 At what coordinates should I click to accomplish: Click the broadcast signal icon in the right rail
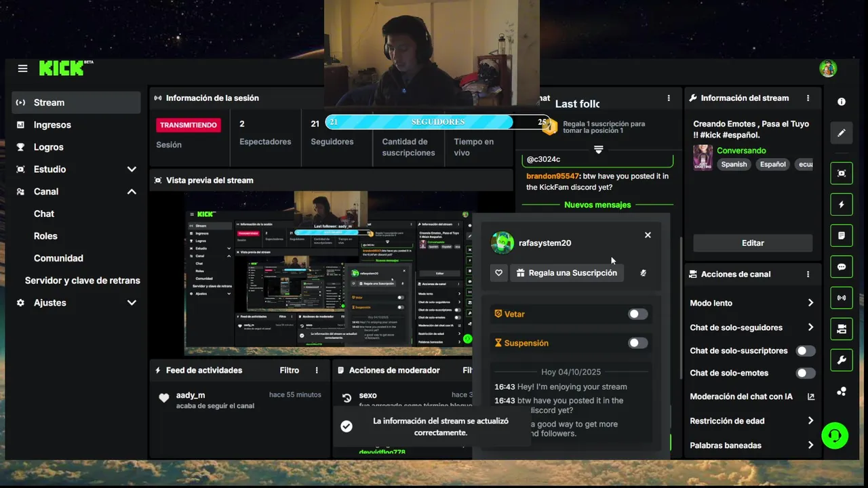click(842, 298)
